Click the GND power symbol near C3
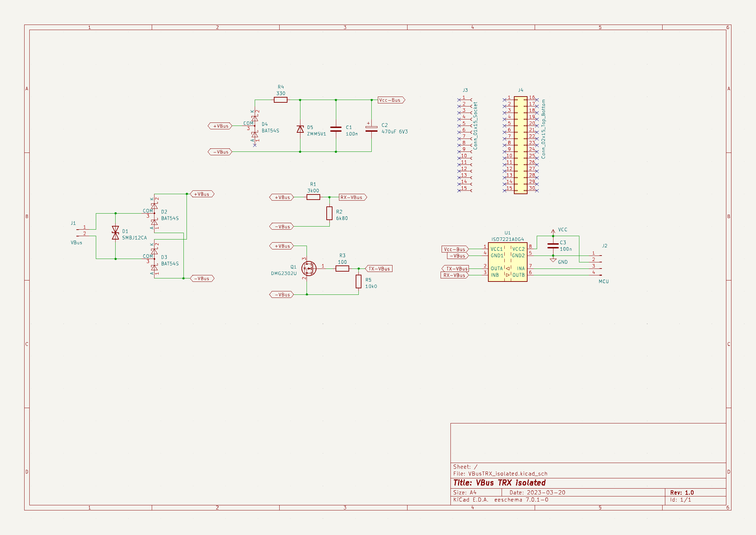 [x=553, y=260]
